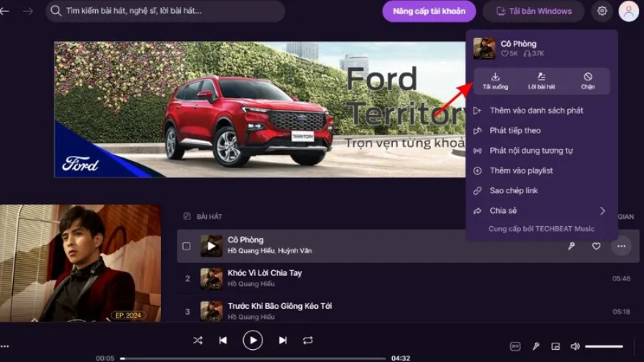Viewport: 644px width, 362px height.
Task: Click the song progress bar
Action: (x=253, y=358)
